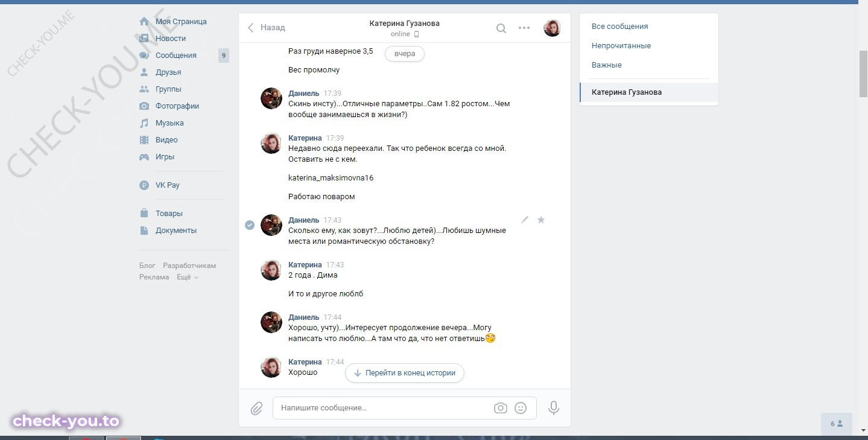The width and height of the screenshot is (868, 440).
Task: Open Видео film icon
Action: click(x=144, y=140)
